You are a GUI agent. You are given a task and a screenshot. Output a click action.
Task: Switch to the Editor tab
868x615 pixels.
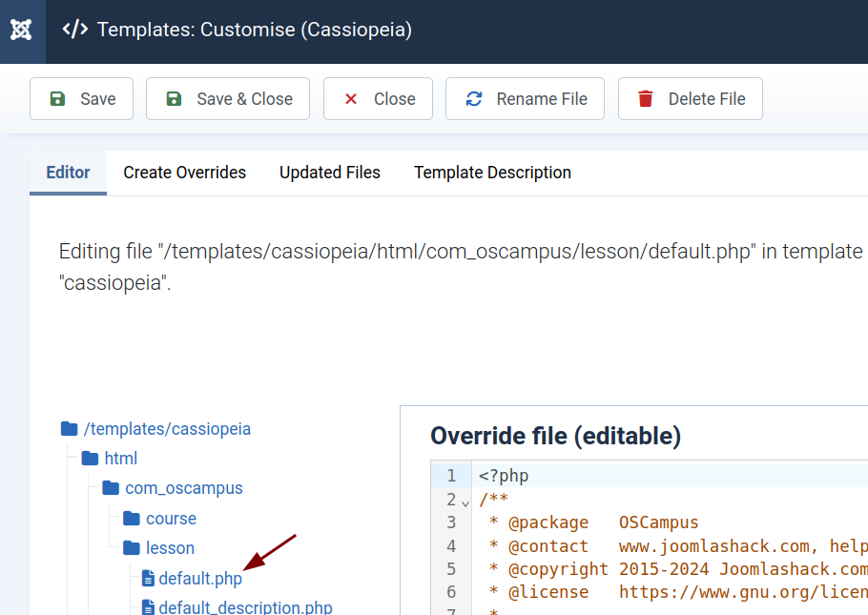[68, 173]
